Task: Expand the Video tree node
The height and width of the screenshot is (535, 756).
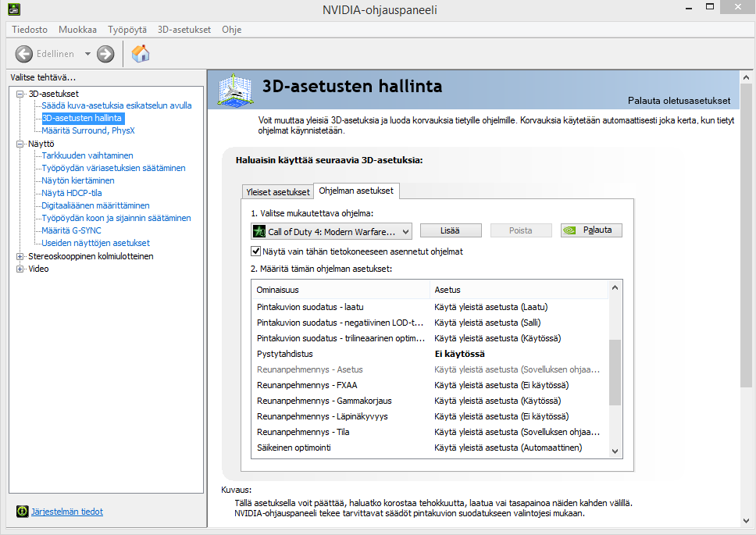Action: pyautogui.click(x=20, y=269)
